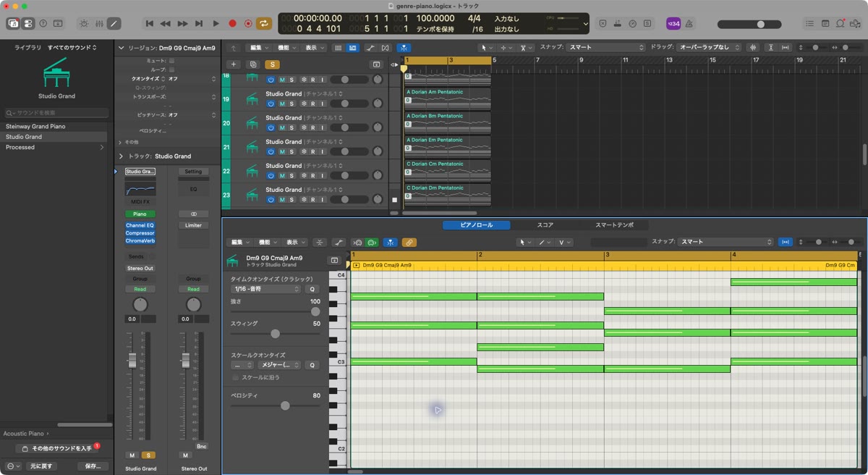
Task: Open the Loop Browser icon
Action: coord(841,23)
